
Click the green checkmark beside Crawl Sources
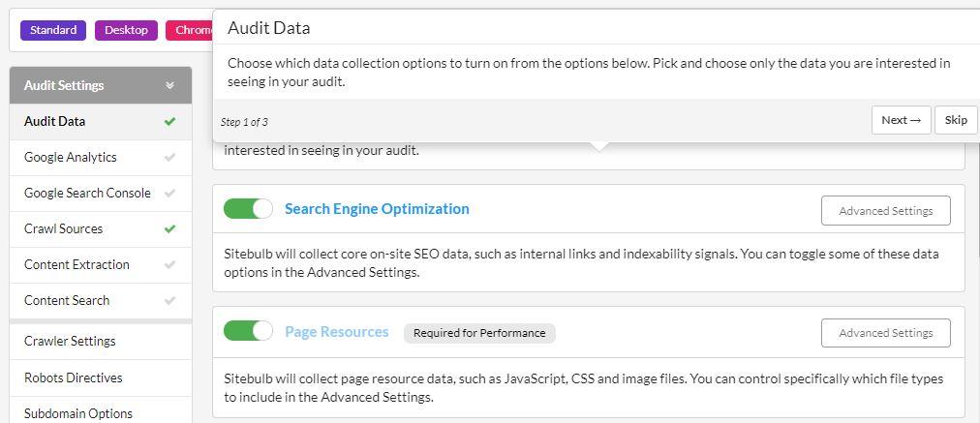click(x=169, y=228)
